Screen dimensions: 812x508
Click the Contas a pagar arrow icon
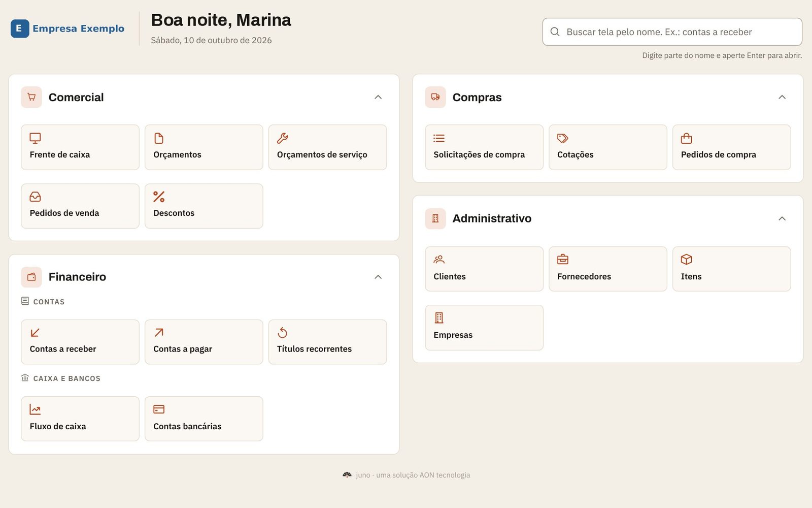coord(159,333)
